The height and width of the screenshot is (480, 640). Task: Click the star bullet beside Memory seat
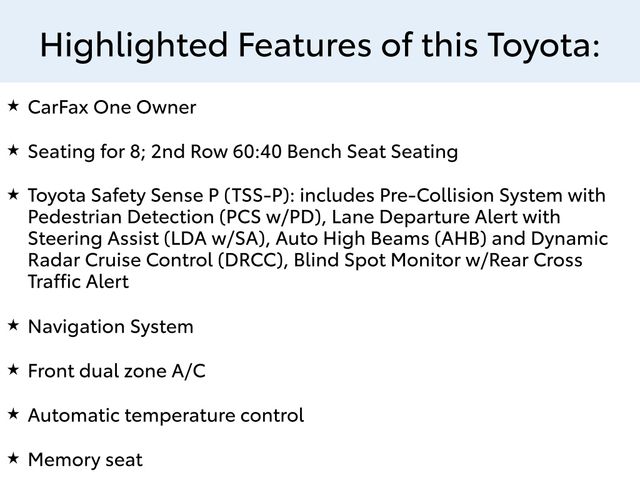[13, 457]
